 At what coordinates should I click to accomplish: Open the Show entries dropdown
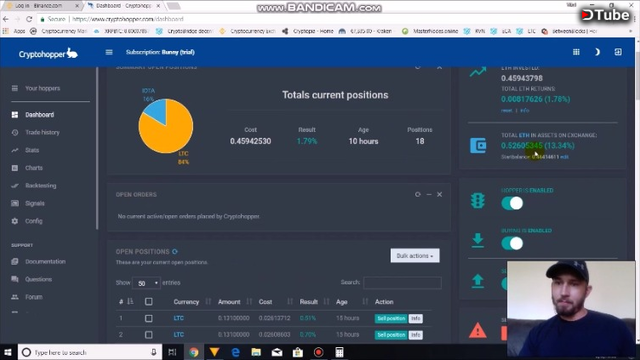[x=147, y=283]
